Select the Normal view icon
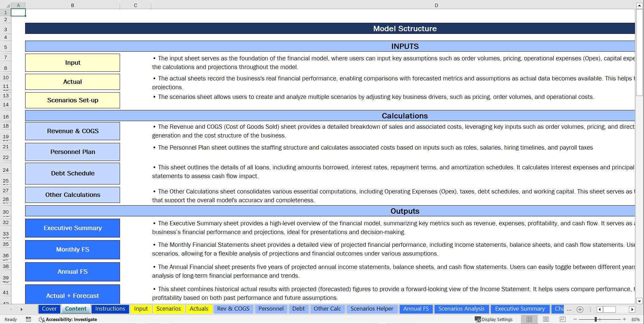 pos(529,319)
